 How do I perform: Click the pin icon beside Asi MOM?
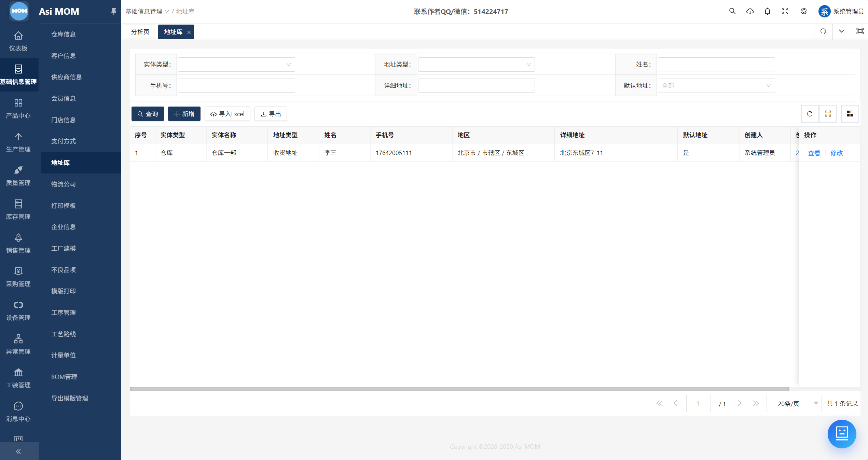[x=114, y=12]
